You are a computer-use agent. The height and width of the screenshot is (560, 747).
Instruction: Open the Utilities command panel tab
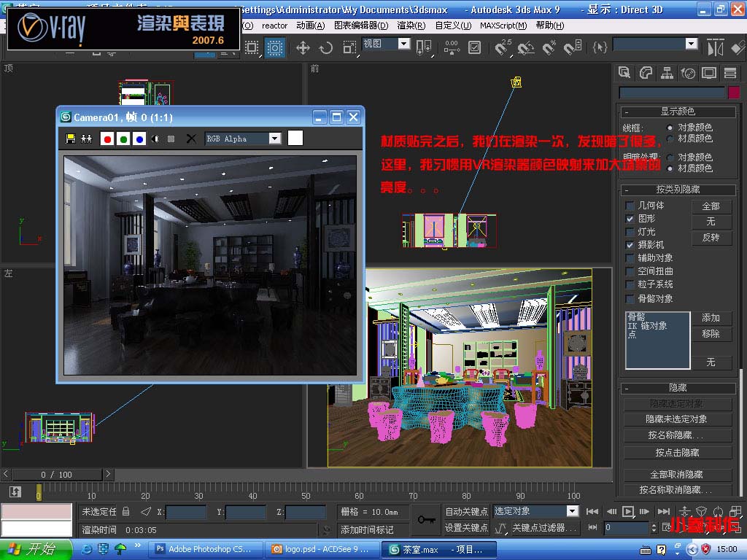click(729, 73)
